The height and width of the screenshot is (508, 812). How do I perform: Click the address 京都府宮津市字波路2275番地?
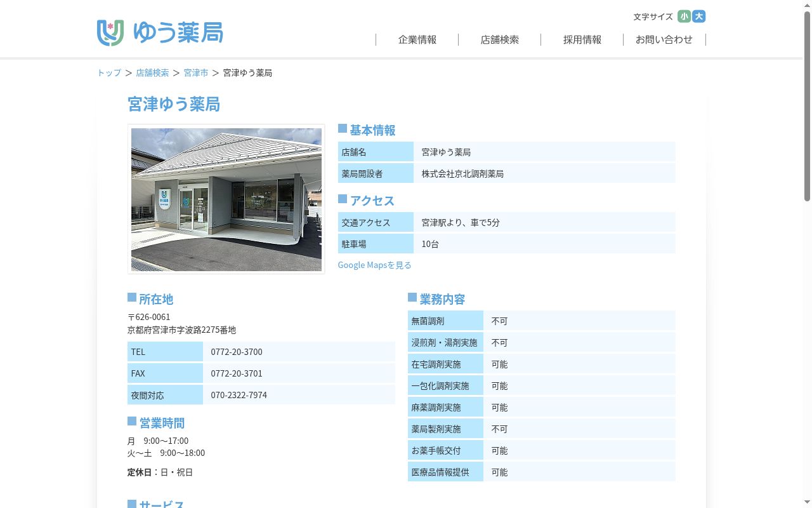pyautogui.click(x=182, y=330)
